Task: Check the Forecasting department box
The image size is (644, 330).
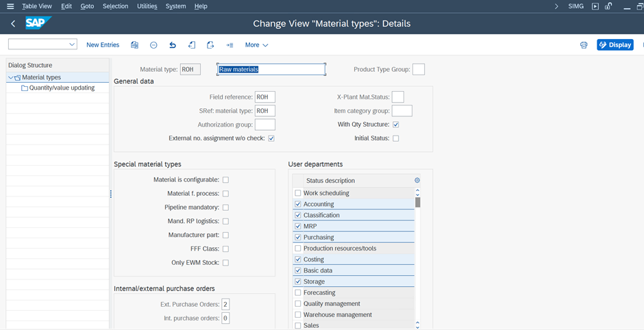Action: (x=298, y=292)
